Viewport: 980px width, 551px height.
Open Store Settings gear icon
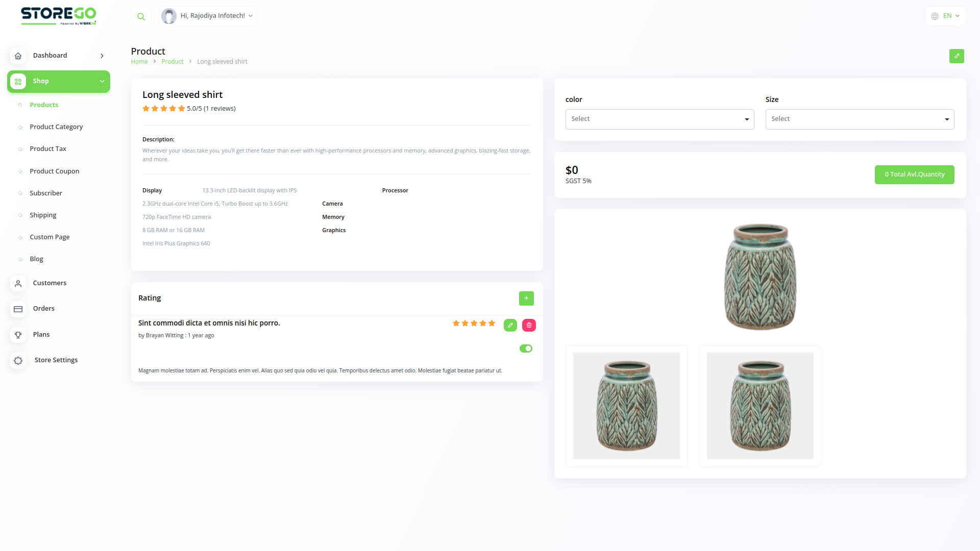[18, 361]
